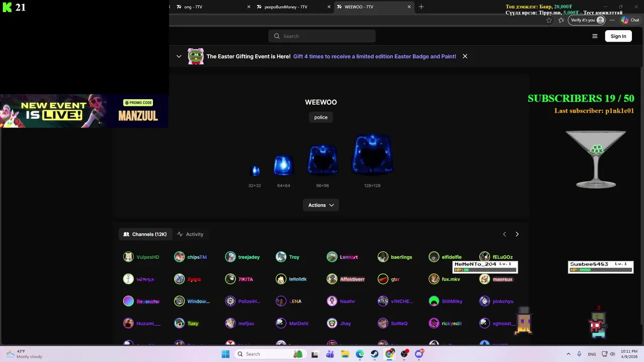
Task: Collapse the Easter event banner chevron
Action: (179, 56)
